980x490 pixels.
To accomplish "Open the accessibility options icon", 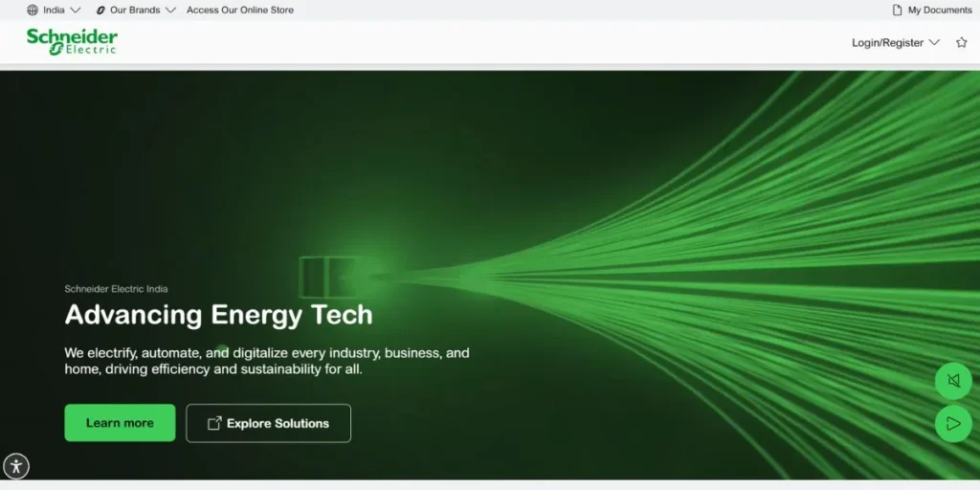I will [16, 466].
